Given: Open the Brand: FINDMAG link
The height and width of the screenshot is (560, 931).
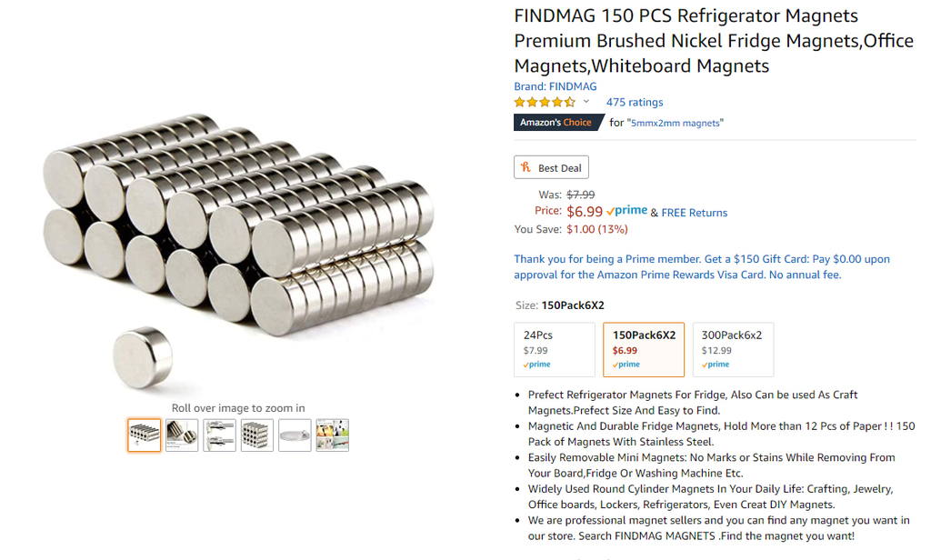Looking at the screenshot, I should [x=555, y=86].
